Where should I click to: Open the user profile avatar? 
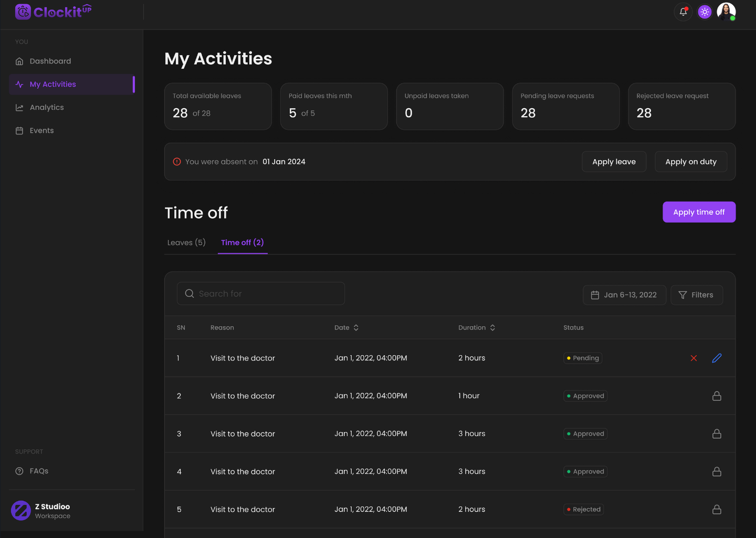tap(726, 12)
